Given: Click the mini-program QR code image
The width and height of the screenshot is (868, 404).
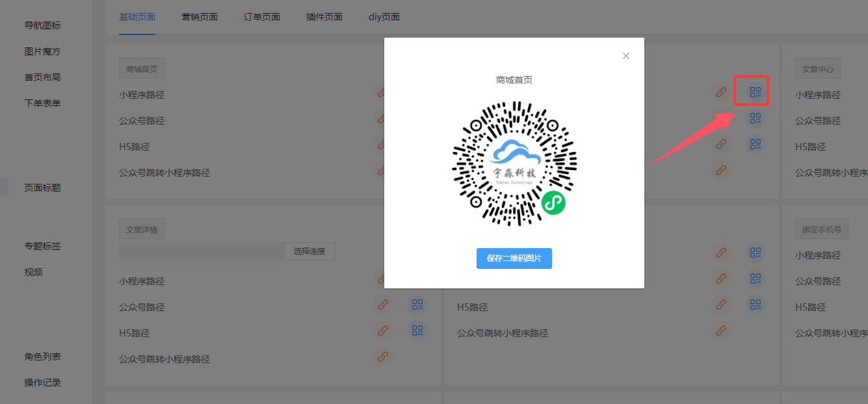Looking at the screenshot, I should [x=514, y=163].
